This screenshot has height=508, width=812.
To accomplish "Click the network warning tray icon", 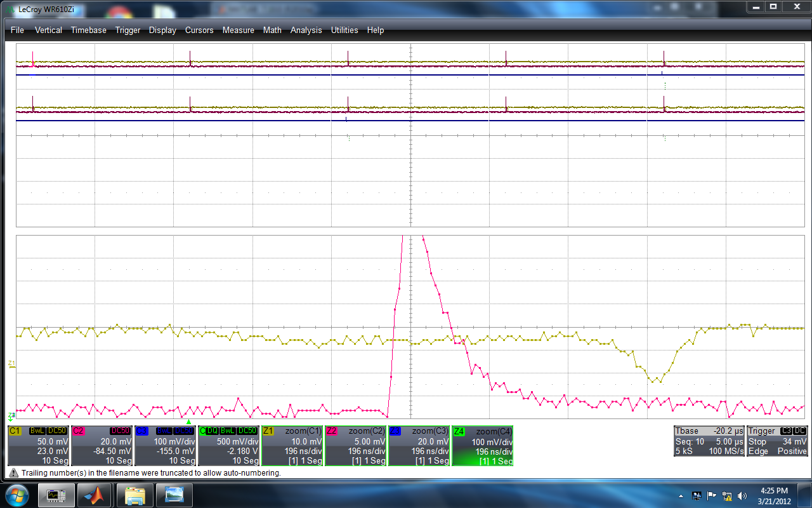I will [x=727, y=495].
